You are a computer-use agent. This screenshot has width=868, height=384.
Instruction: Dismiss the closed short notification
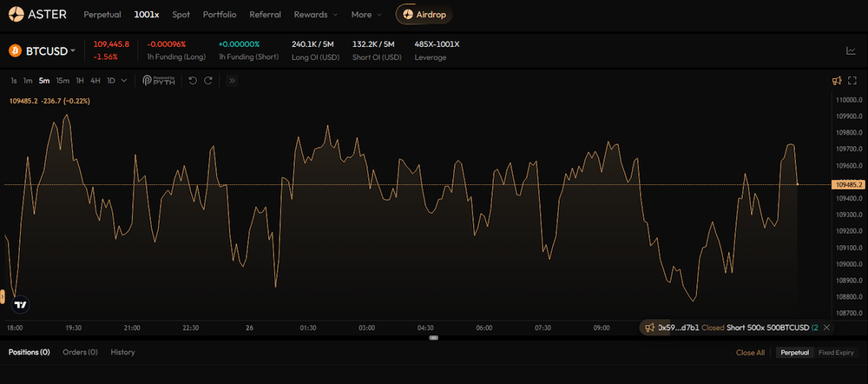pos(826,328)
